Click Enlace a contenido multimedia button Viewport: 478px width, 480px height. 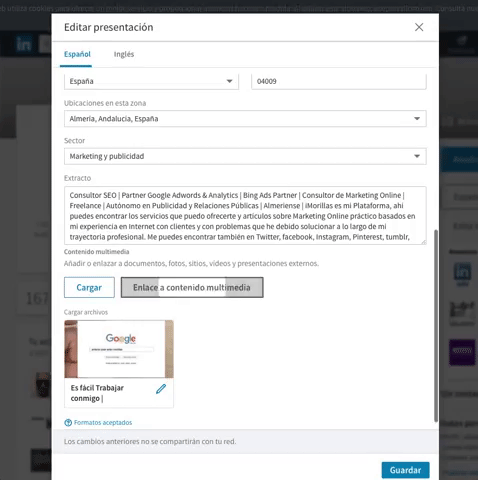click(x=192, y=287)
